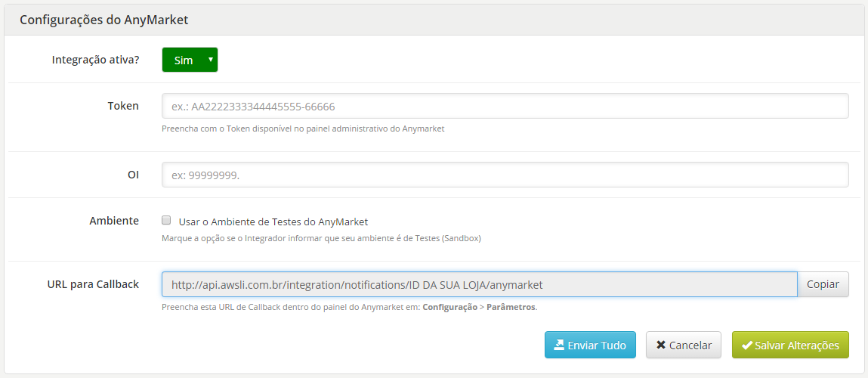Click the Cancelar button
868x378 pixels.
[684, 345]
